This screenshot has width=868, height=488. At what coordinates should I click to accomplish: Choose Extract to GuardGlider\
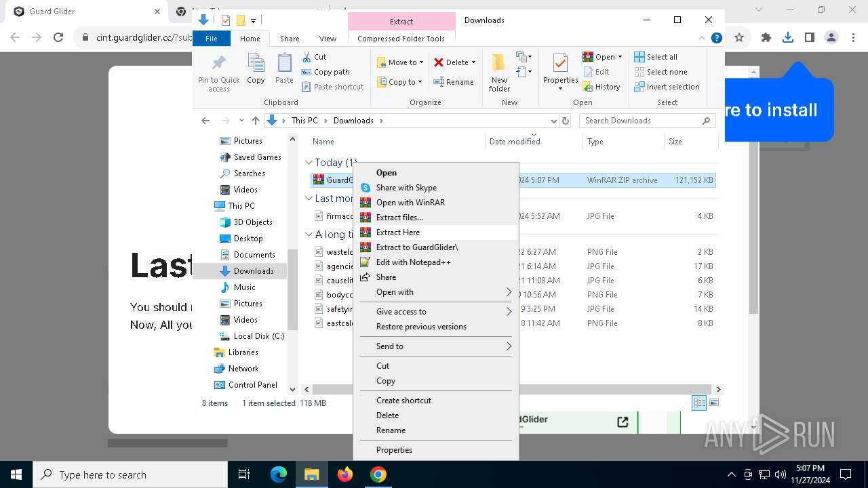coord(436,247)
